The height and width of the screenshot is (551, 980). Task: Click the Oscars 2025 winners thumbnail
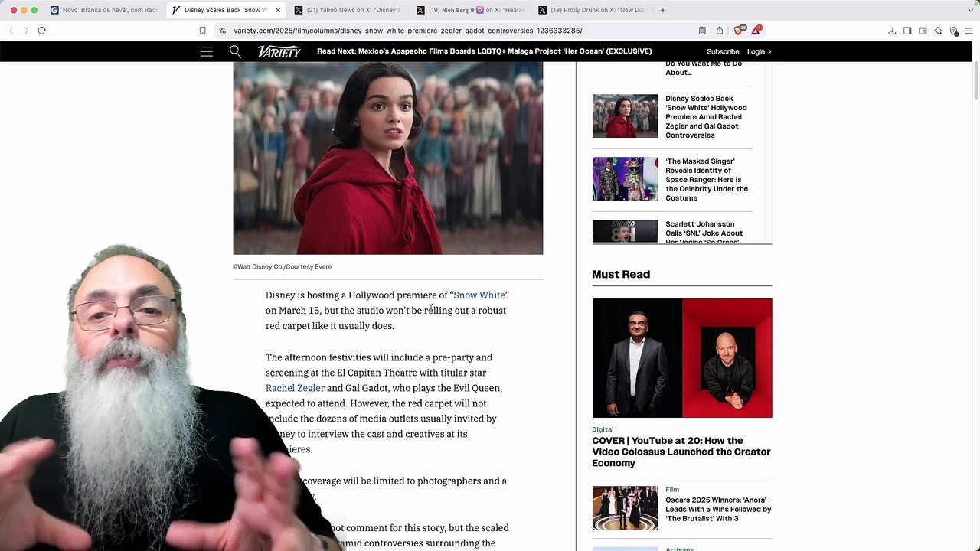pos(625,508)
